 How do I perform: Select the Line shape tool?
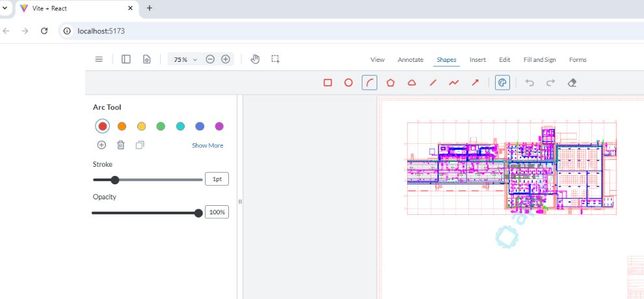coord(433,83)
